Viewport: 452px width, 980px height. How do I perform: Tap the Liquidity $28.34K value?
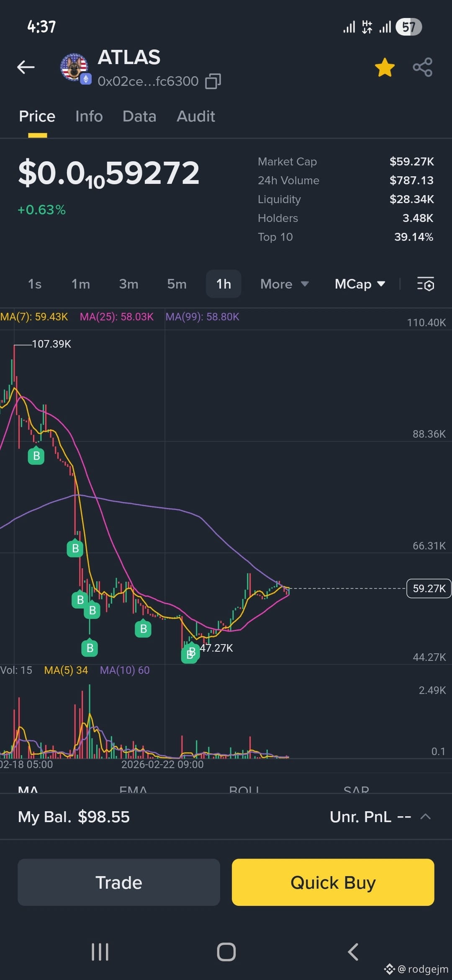coord(412,199)
